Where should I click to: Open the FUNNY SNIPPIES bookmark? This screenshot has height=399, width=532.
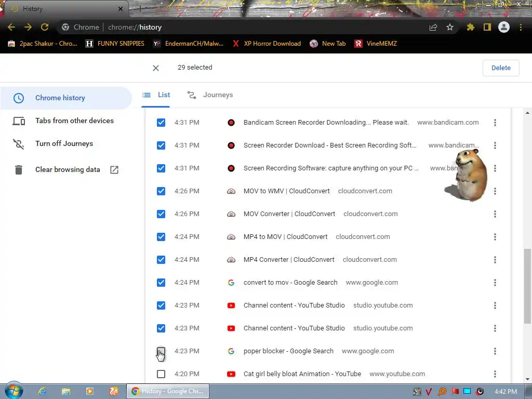pos(115,44)
